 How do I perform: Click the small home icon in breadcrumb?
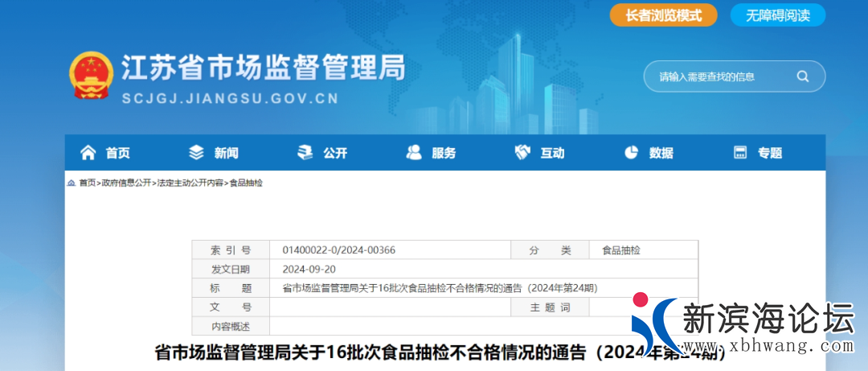(72, 183)
